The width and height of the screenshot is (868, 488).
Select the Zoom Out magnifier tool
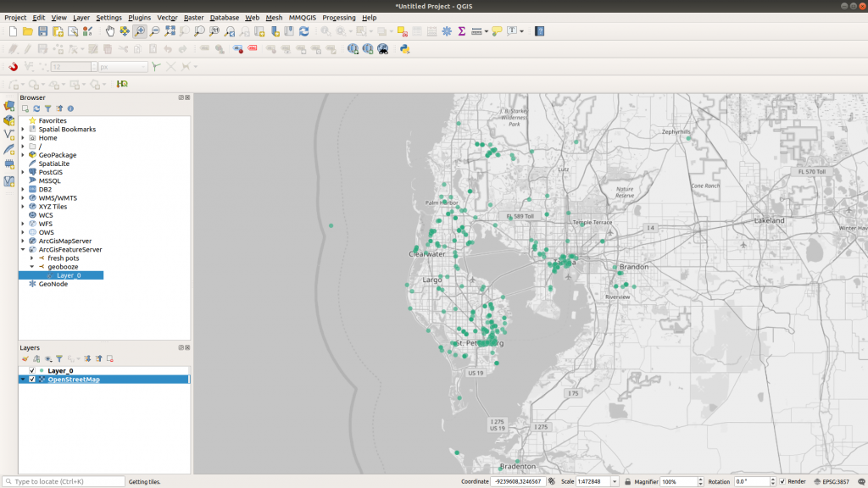155,31
